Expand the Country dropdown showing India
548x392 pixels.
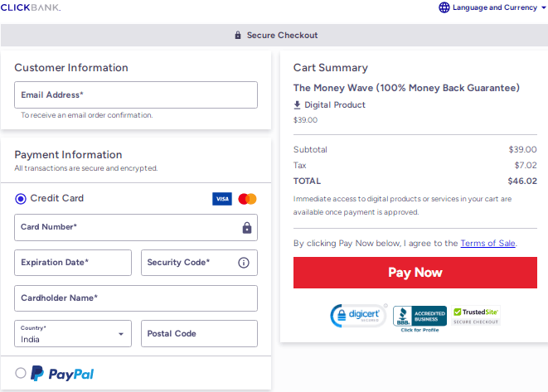pos(73,334)
